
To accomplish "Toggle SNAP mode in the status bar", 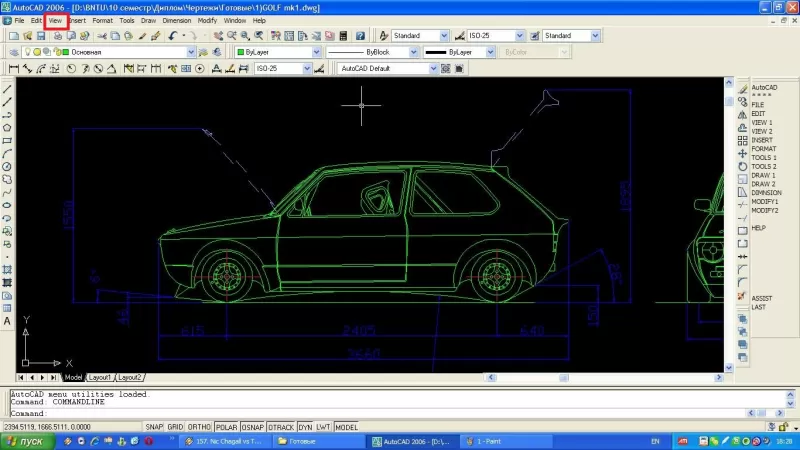I will click(x=154, y=427).
